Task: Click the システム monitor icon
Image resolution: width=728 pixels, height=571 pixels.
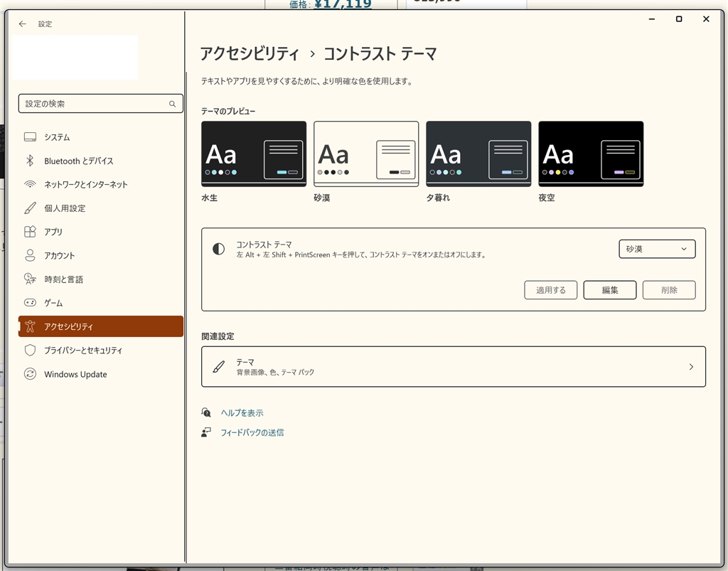Action: (x=30, y=137)
